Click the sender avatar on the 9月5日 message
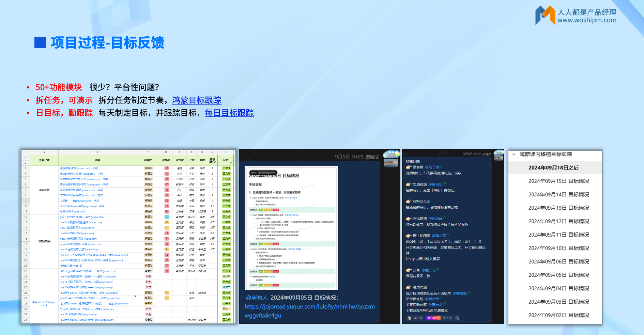The image size is (644, 335). (x=391, y=159)
